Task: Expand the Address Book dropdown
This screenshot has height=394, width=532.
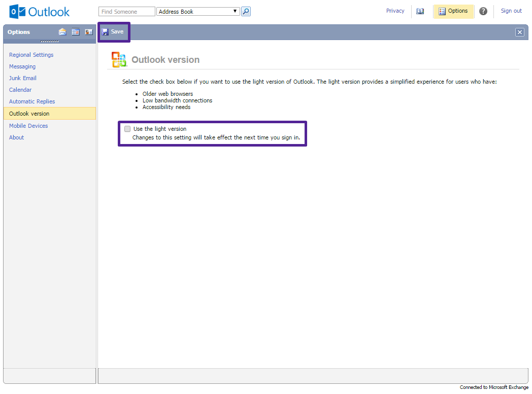Action: coord(198,12)
